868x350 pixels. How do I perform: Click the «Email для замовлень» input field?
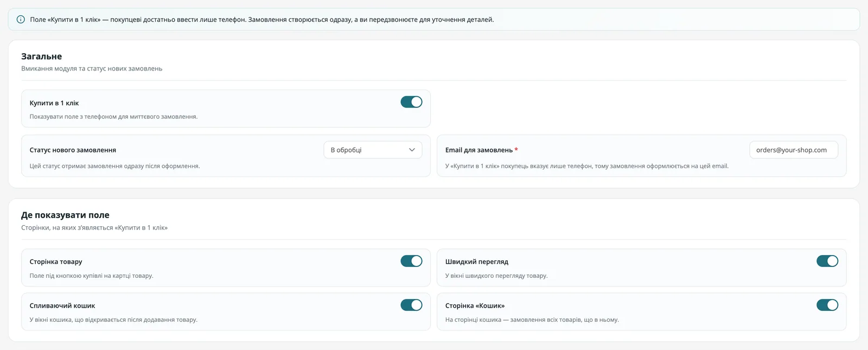pyautogui.click(x=794, y=150)
